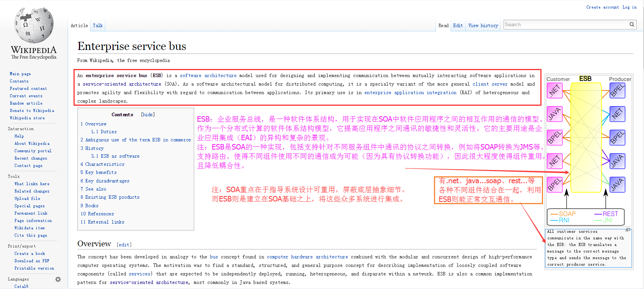Jump to 3 History in contents
The width and height of the screenshot is (644, 289).
(x=92, y=148)
